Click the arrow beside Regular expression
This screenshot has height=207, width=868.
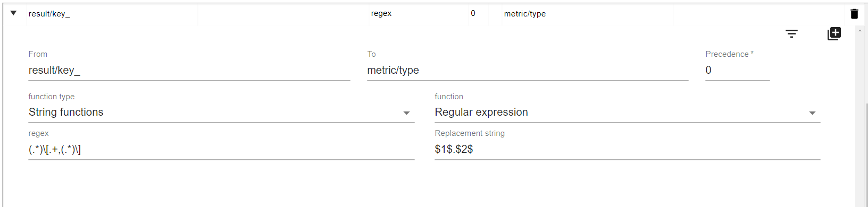(x=812, y=113)
